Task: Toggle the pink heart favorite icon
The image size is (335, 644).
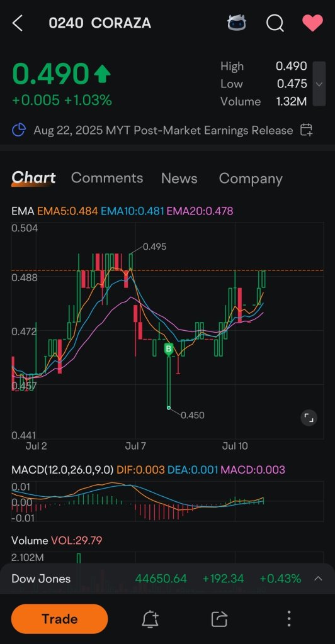Action: tap(312, 23)
